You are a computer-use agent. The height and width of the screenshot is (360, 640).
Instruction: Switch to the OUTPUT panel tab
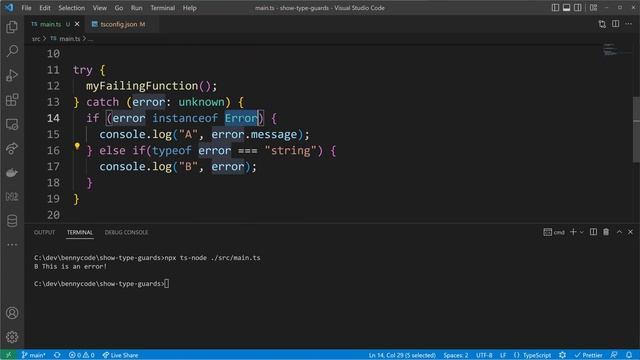44,232
